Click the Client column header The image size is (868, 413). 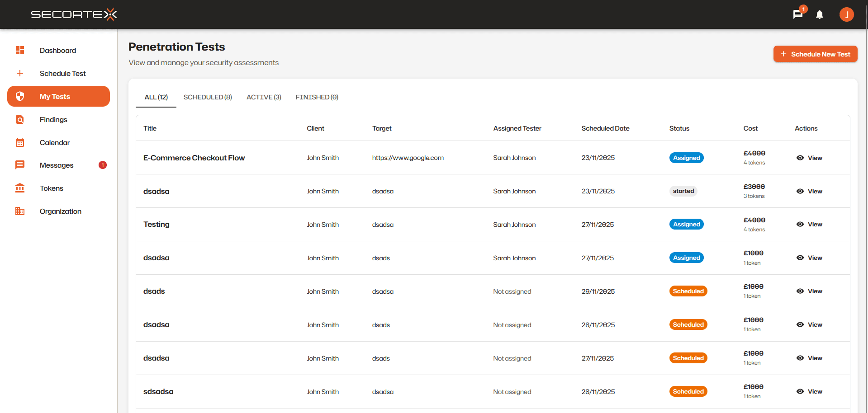(x=316, y=128)
